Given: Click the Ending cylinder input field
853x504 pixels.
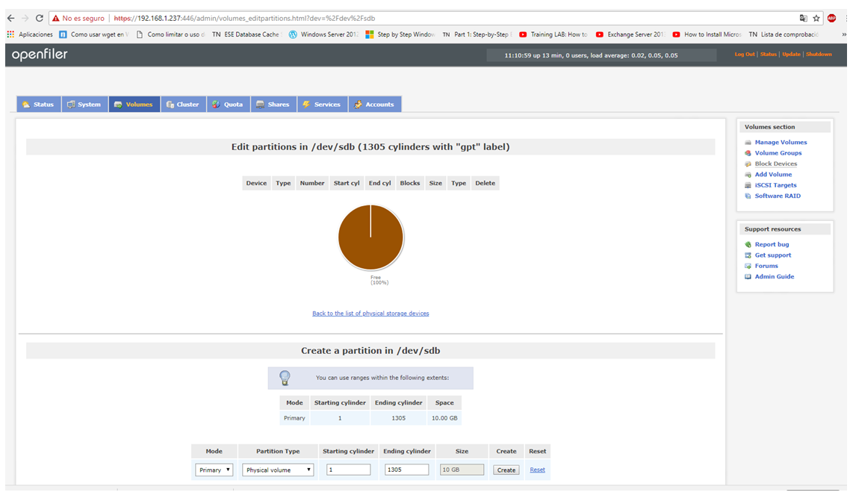Looking at the screenshot, I should tap(406, 469).
